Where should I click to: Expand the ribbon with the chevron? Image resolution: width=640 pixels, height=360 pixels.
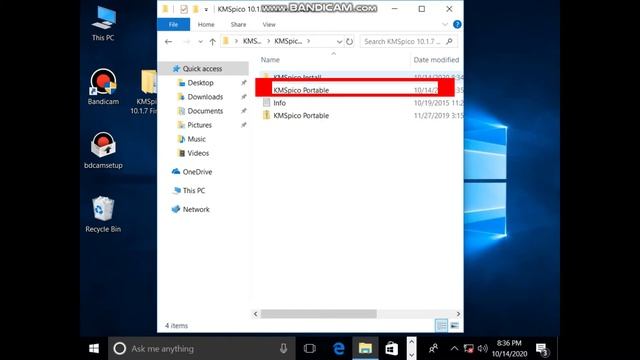[x=445, y=24]
